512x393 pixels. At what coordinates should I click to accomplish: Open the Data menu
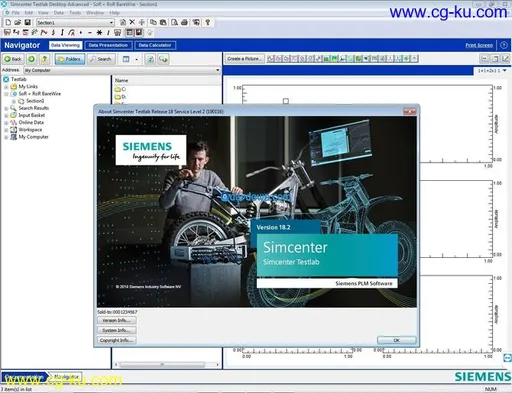59,13
